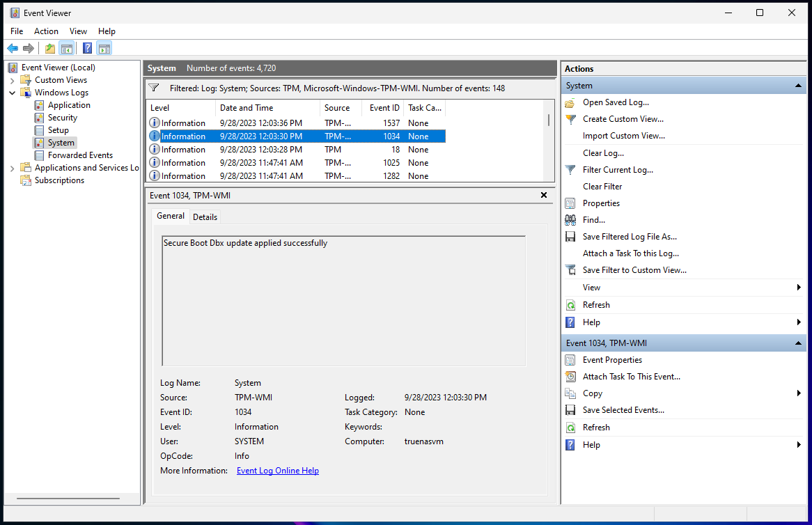Open the Copy submenu arrow in Actions
This screenshot has width=812, height=525.
tap(799, 393)
